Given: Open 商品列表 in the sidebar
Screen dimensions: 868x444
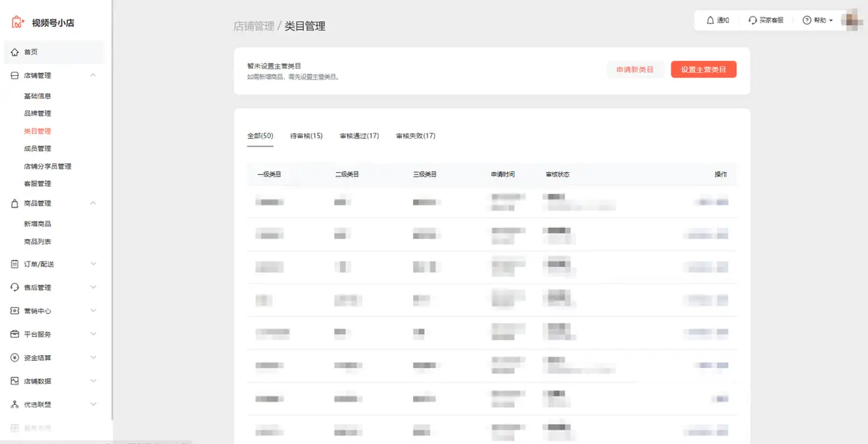Looking at the screenshot, I should pyautogui.click(x=38, y=242).
